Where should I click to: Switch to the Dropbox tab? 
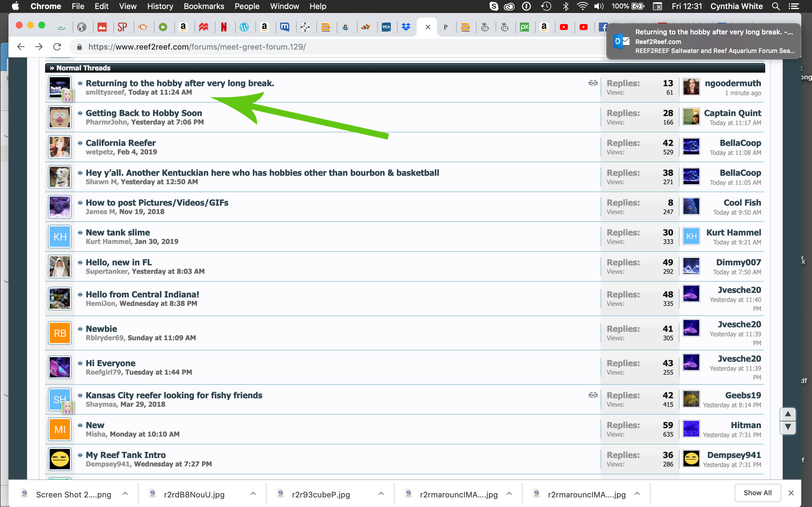click(x=406, y=27)
